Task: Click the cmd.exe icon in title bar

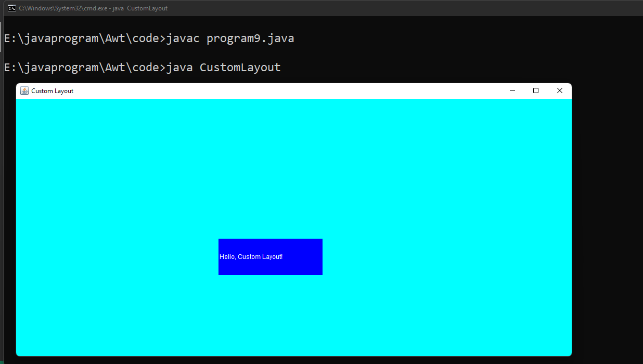Action: [x=11, y=8]
